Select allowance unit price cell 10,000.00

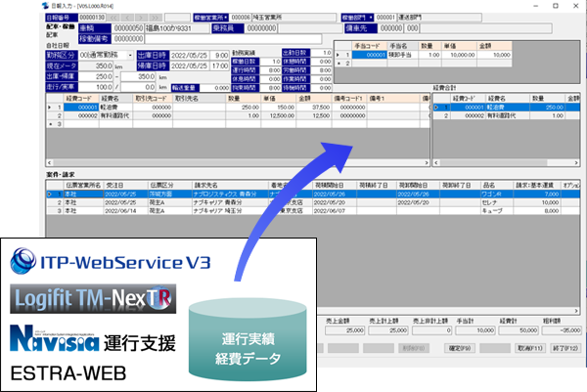coord(459,55)
